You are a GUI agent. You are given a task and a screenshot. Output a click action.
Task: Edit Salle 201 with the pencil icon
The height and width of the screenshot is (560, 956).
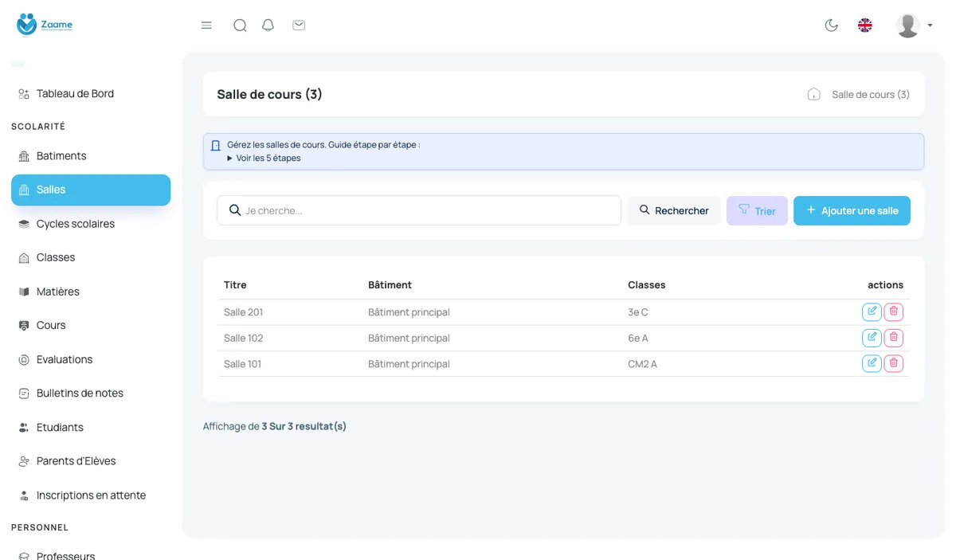pos(872,311)
